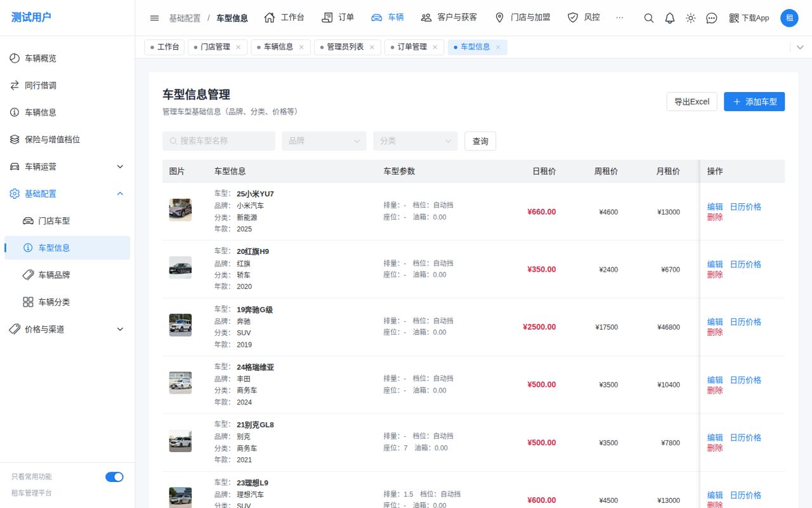Open the 分类 filter dropdown
The width and height of the screenshot is (812, 508).
(x=416, y=141)
